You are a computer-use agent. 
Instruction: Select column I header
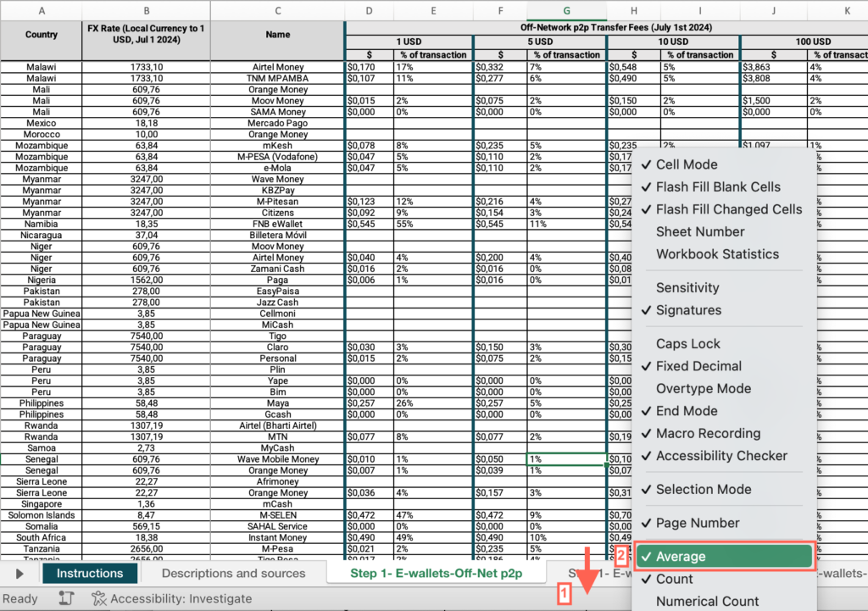coord(699,10)
